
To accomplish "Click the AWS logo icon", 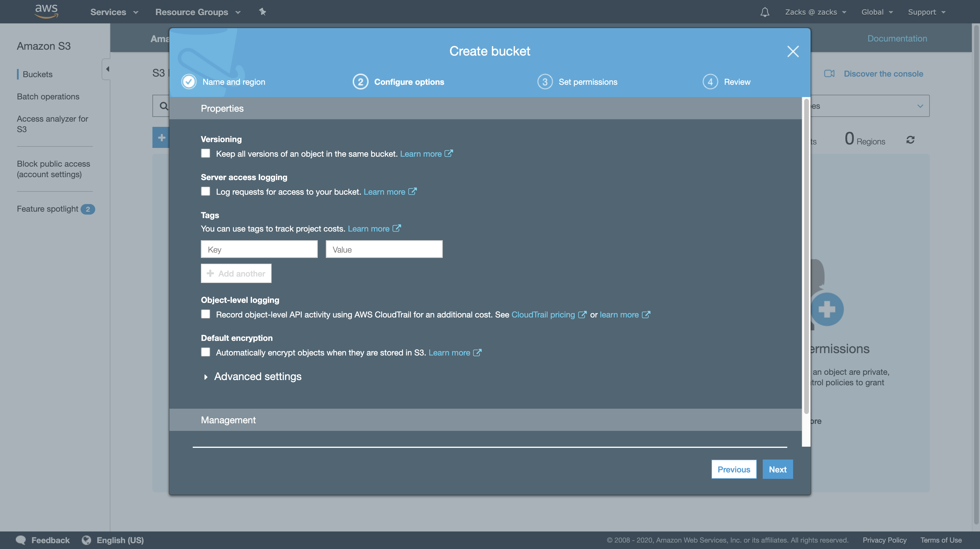I will [46, 11].
